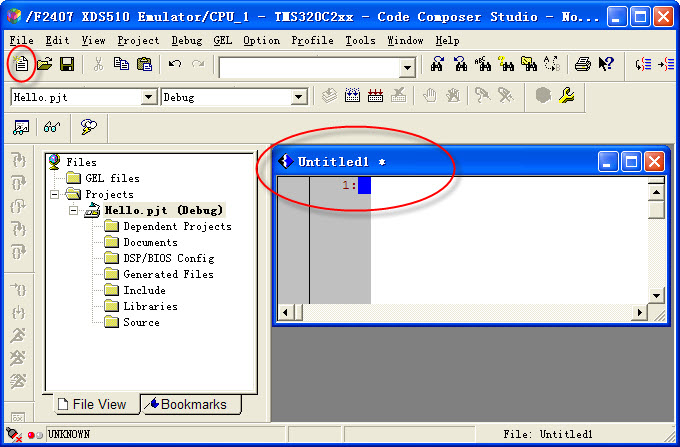Click the editor vertical scrollbar up arrow

coord(656,192)
